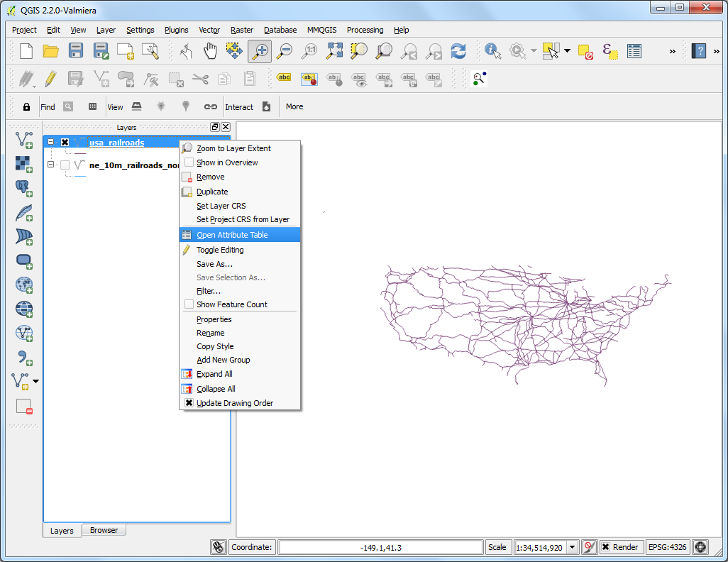This screenshot has height=562, width=728.
Task: Switch to the Browser tab
Action: (x=104, y=530)
